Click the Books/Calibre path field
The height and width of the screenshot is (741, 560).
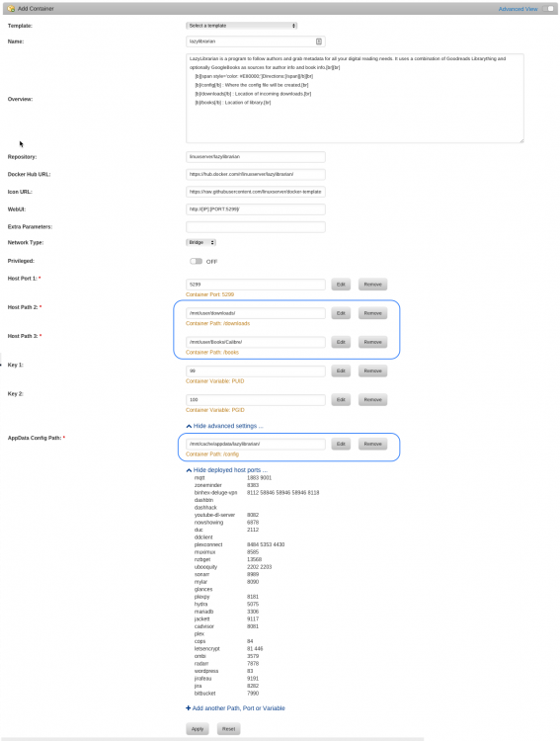tap(255, 342)
